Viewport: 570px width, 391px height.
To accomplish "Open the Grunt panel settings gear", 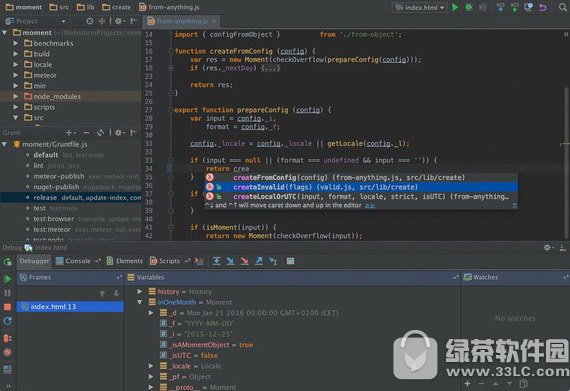I will (119, 133).
